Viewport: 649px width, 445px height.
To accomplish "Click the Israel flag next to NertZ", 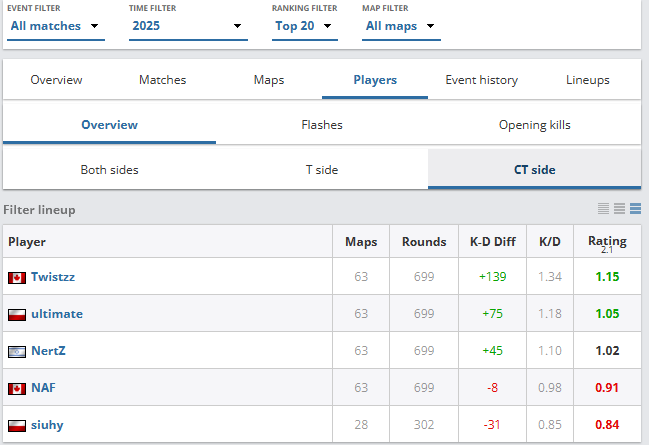I will (17, 352).
